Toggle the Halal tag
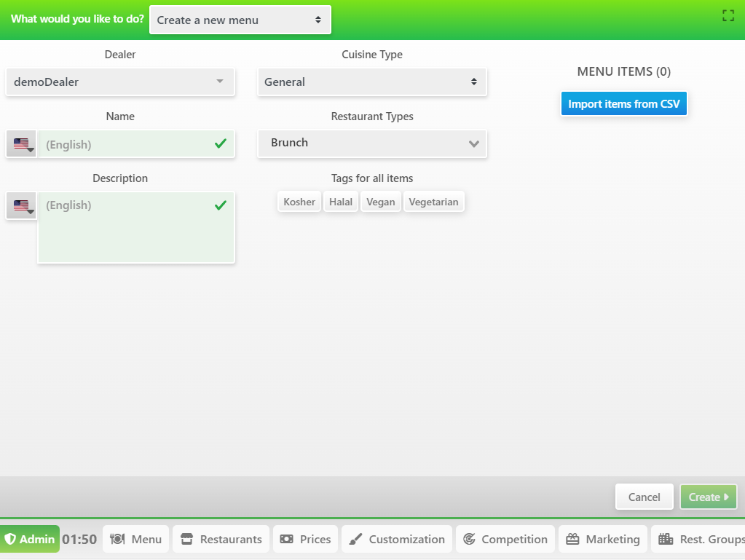The image size is (745, 560). pyautogui.click(x=341, y=202)
